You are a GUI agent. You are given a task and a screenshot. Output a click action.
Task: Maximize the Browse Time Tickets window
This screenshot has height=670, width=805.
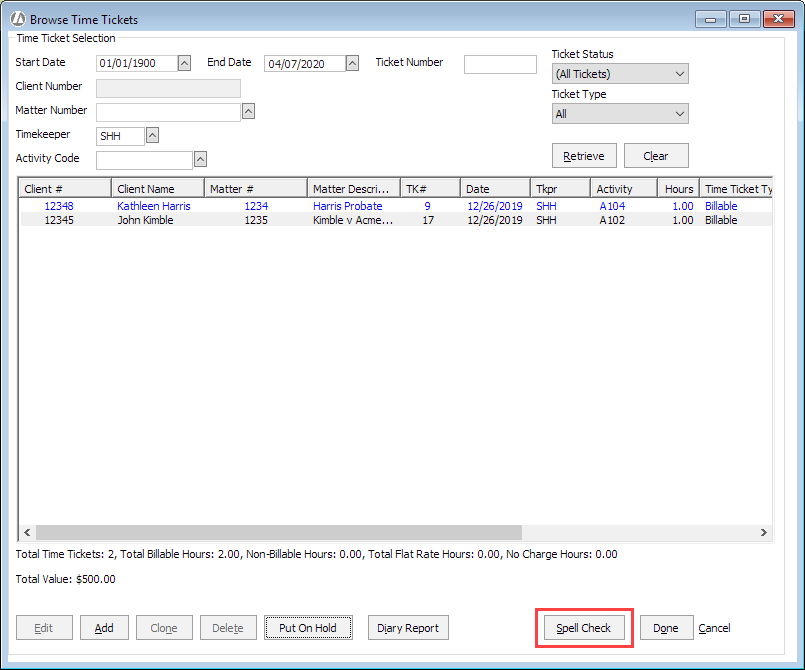(x=744, y=19)
